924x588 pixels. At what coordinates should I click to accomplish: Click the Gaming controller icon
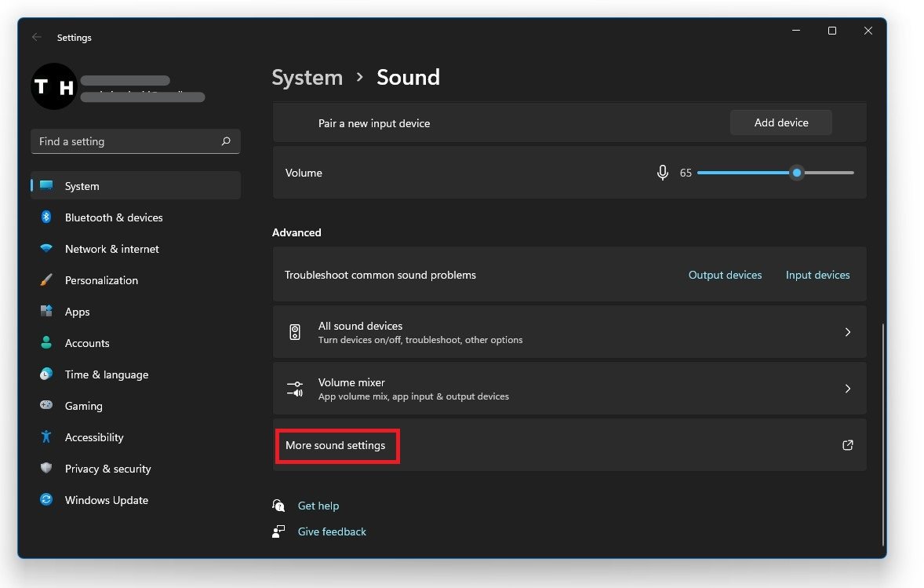[x=46, y=406]
